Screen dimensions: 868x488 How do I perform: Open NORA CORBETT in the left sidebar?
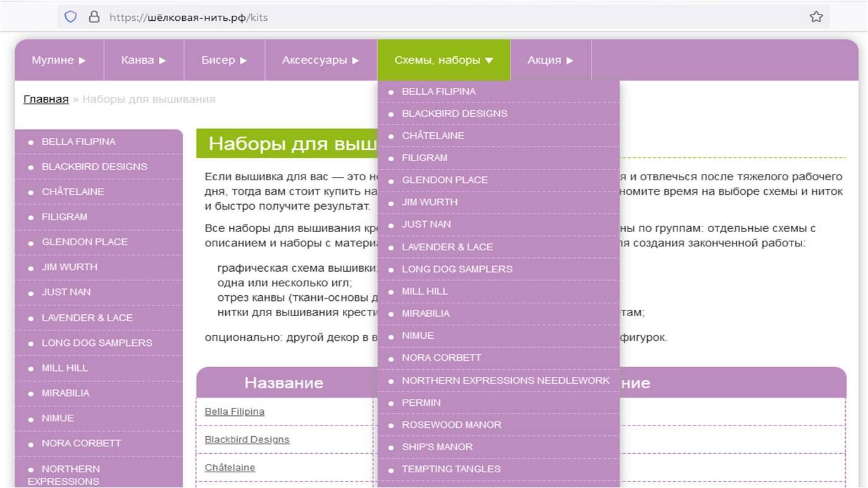[81, 443]
